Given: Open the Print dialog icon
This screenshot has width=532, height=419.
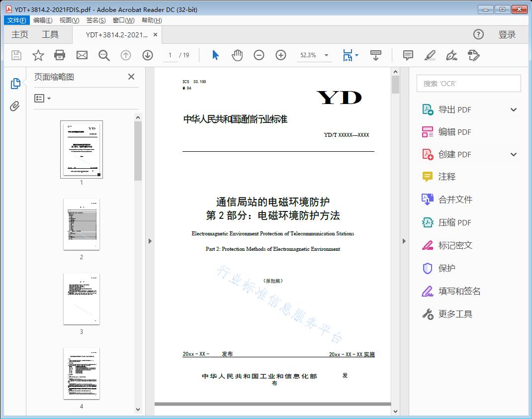Looking at the screenshot, I should point(60,55).
